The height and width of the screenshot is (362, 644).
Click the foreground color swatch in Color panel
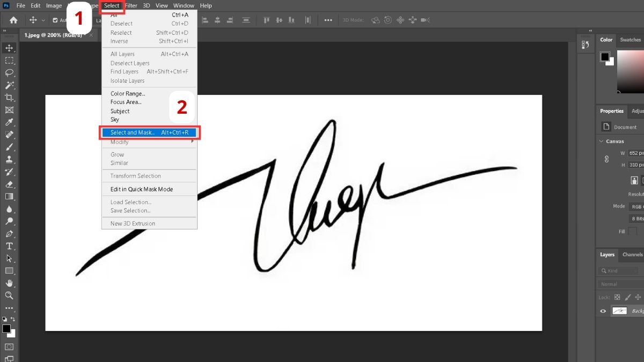point(605,56)
